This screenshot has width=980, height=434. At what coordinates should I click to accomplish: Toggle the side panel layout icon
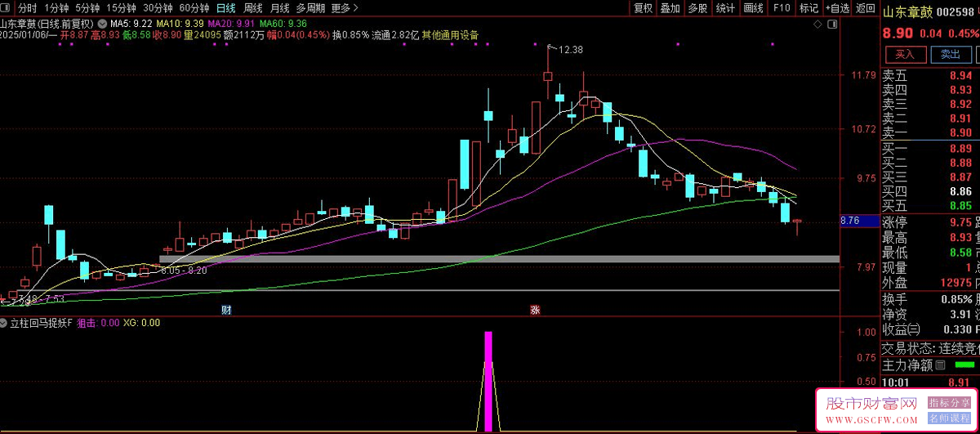pos(832,24)
